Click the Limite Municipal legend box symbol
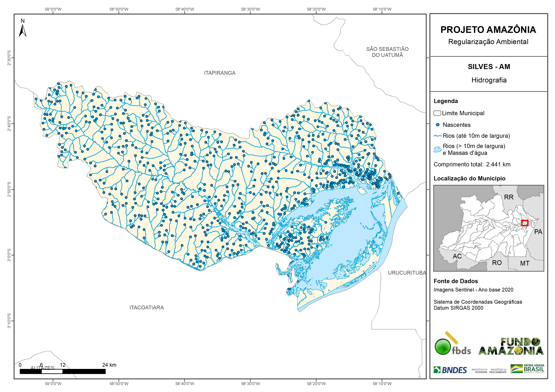555x392 pixels. pyautogui.click(x=437, y=113)
